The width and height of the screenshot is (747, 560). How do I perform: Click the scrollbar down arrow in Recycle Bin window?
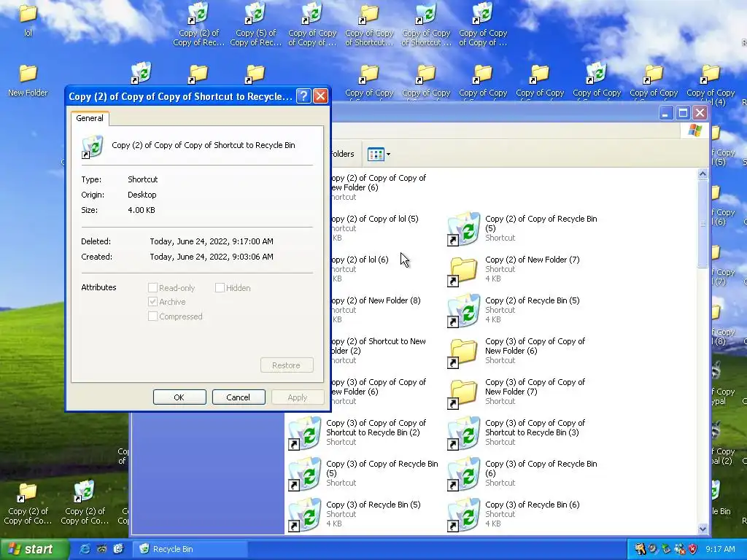click(703, 529)
